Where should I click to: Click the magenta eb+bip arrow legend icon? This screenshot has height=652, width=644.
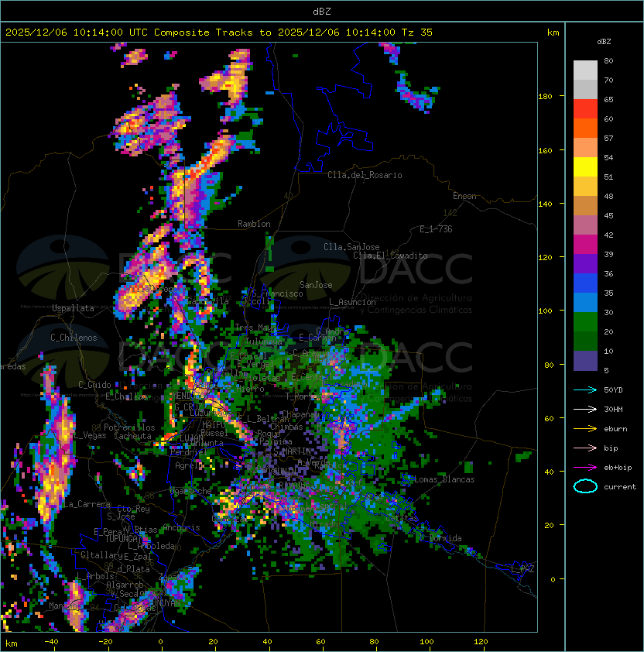pyautogui.click(x=585, y=468)
